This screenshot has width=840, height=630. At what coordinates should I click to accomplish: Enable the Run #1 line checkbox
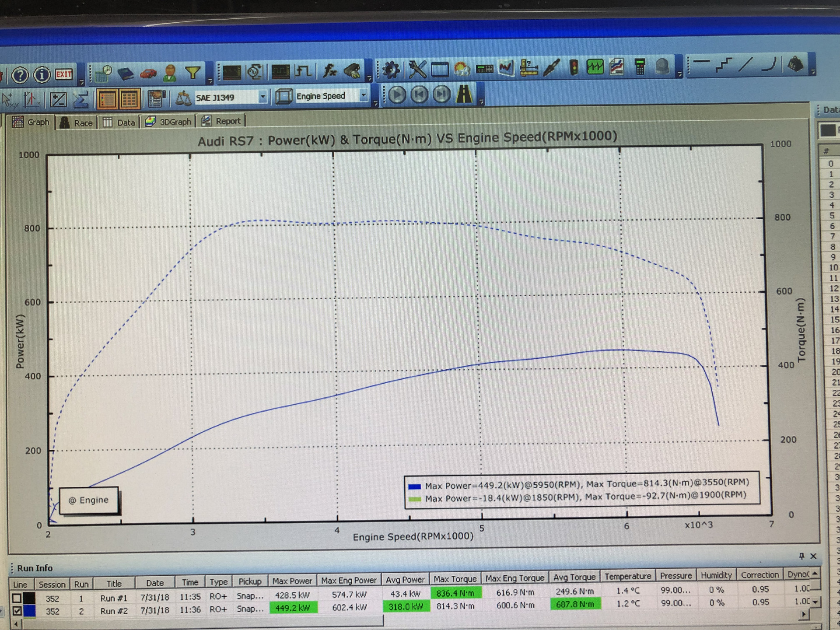point(17,598)
